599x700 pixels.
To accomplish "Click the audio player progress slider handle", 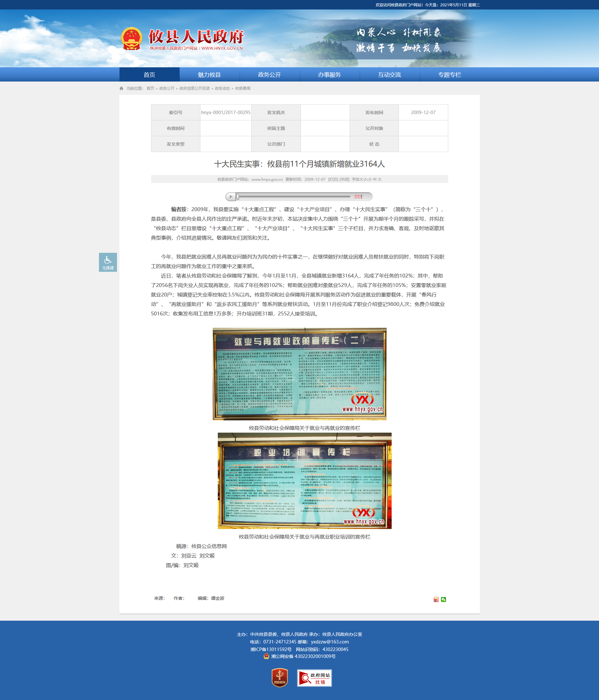I will pos(238,197).
